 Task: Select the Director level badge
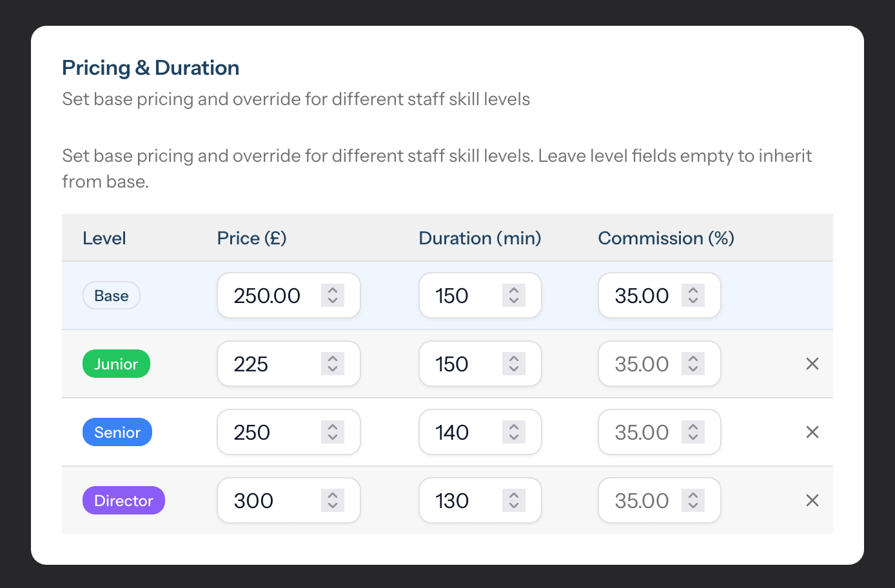(123, 500)
